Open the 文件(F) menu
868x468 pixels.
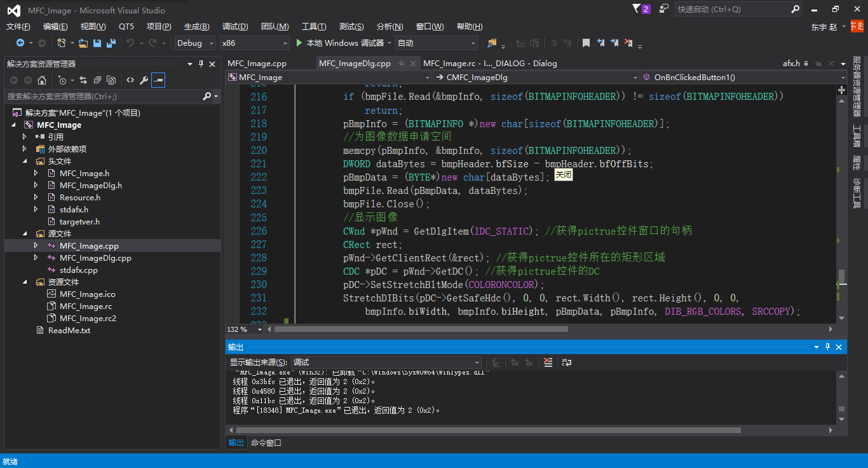point(18,26)
